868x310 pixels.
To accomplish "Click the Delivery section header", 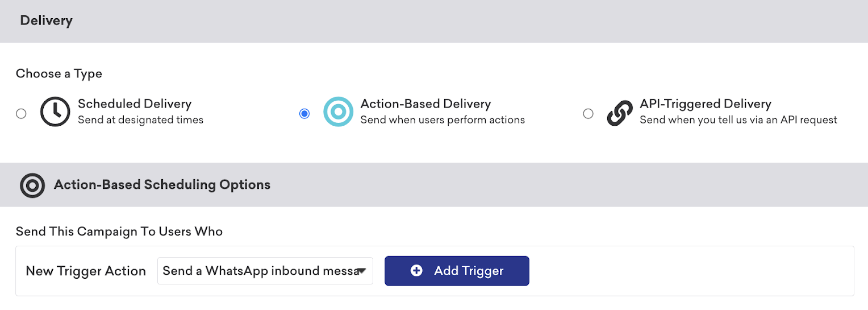I will click(x=46, y=21).
